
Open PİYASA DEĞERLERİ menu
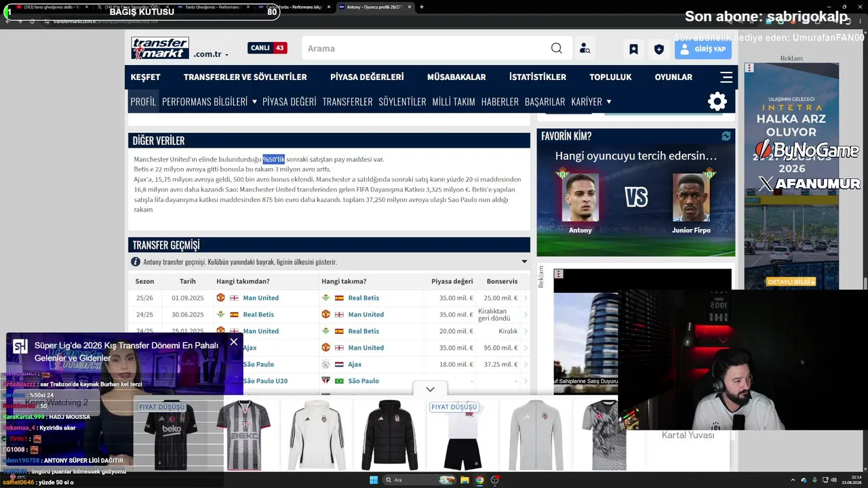367,77
